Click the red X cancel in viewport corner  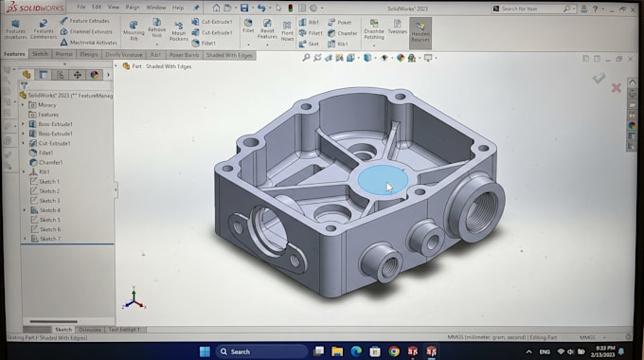coord(617,87)
